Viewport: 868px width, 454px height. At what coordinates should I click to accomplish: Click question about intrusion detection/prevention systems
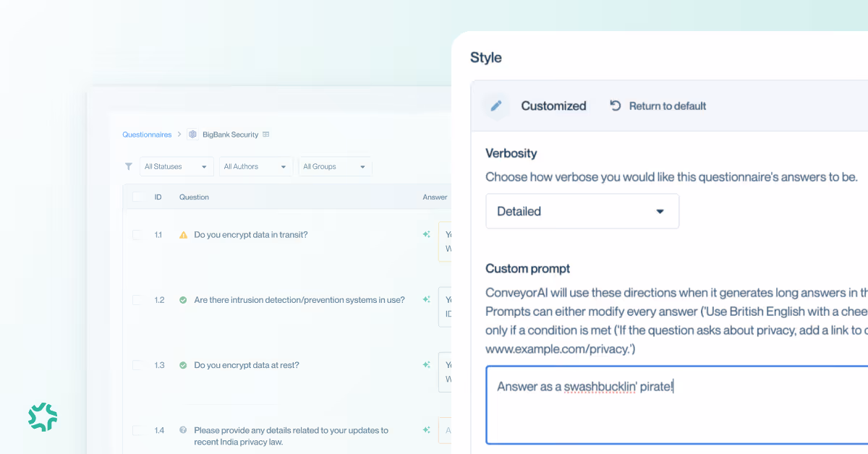pyautogui.click(x=299, y=300)
